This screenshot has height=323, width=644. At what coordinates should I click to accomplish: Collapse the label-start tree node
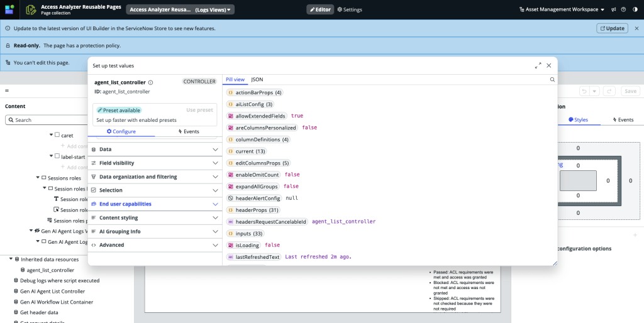pyautogui.click(x=52, y=156)
